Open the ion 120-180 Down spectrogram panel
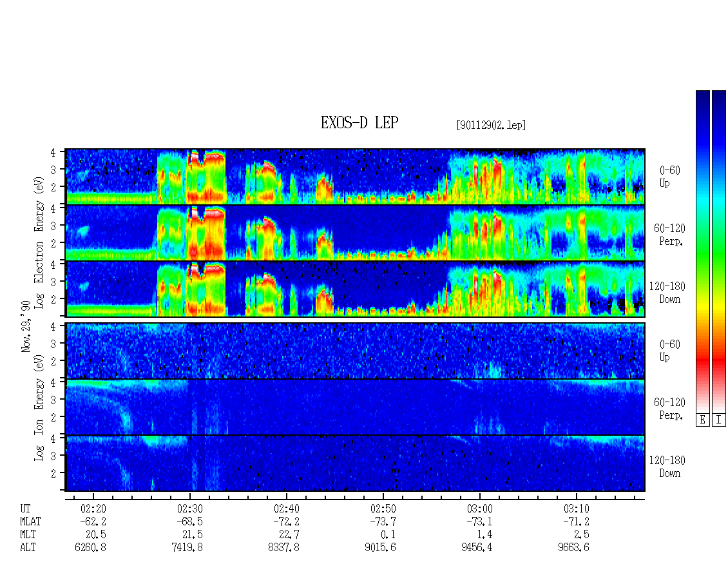Image resolution: width=728 pixels, height=564 pixels. click(355, 463)
